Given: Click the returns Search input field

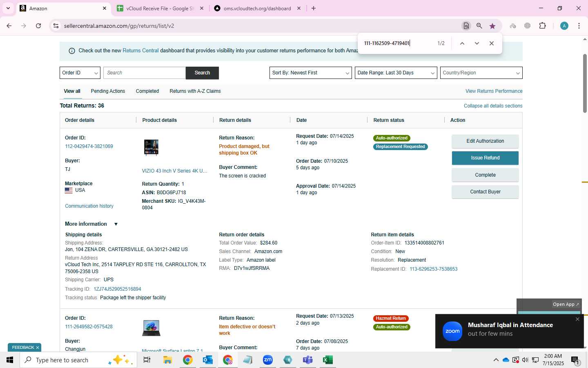Looking at the screenshot, I should click(145, 73).
